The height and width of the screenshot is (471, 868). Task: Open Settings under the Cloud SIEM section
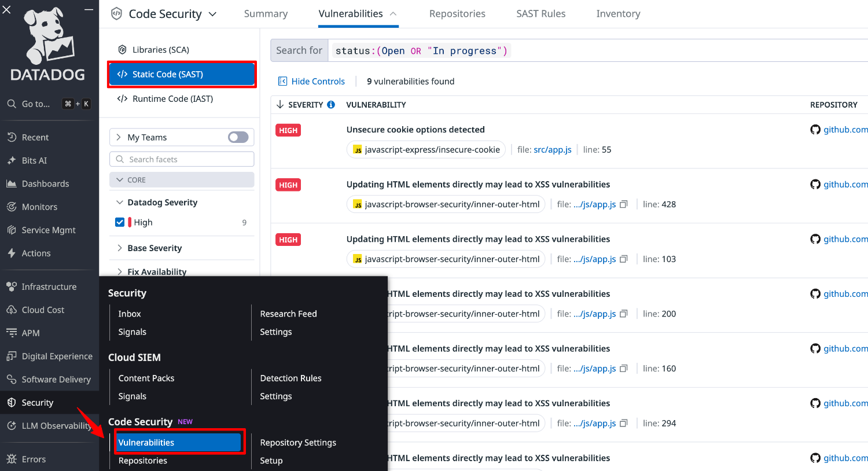tap(275, 396)
